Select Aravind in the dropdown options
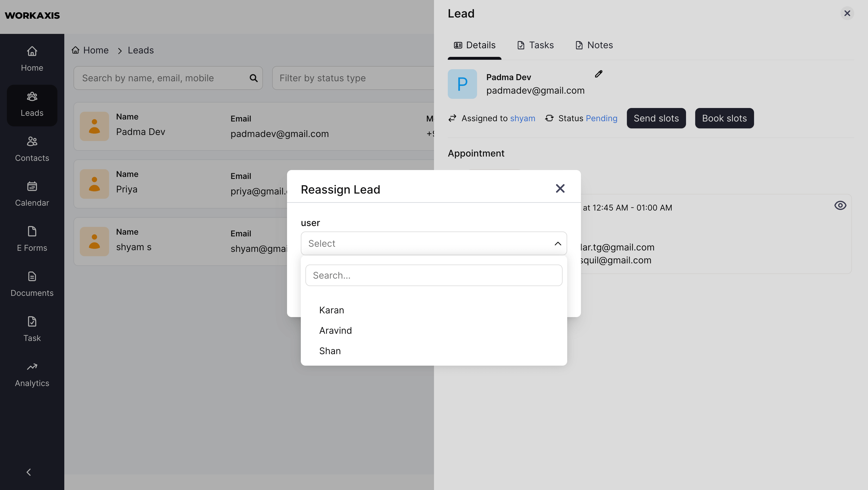Image resolution: width=868 pixels, height=490 pixels. (x=335, y=331)
